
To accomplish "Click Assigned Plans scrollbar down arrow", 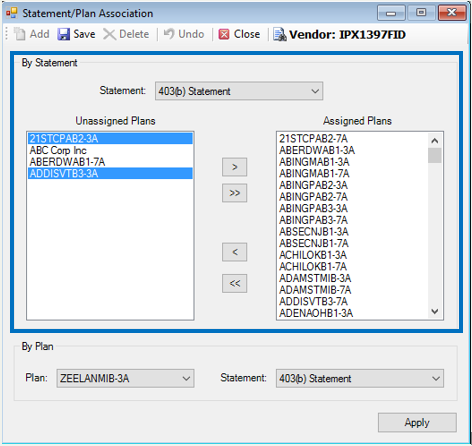I will pyautogui.click(x=435, y=311).
